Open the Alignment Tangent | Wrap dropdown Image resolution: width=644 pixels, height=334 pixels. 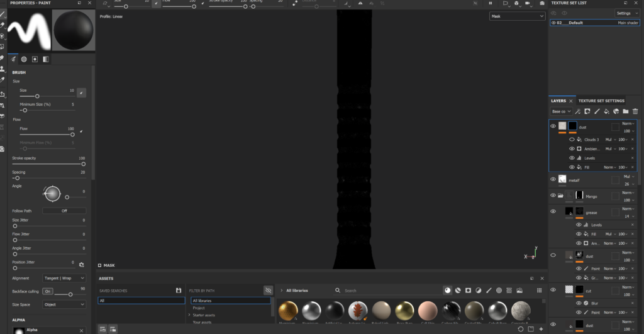pos(64,278)
